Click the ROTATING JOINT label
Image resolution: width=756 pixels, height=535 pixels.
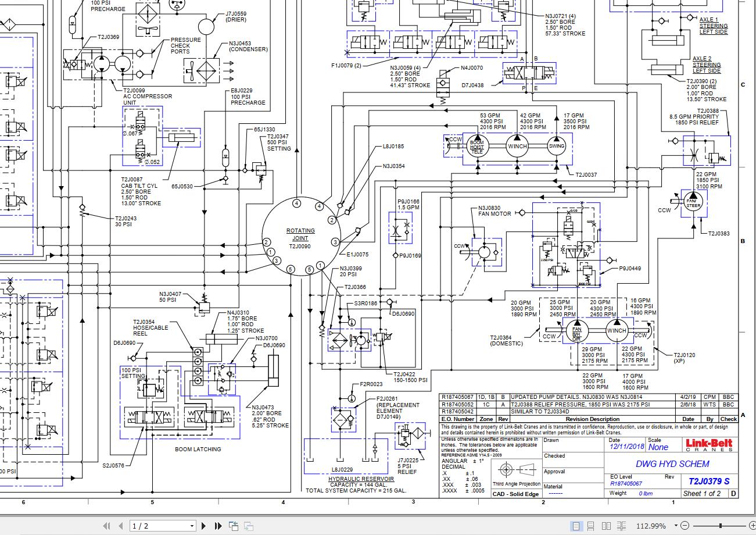coord(300,234)
